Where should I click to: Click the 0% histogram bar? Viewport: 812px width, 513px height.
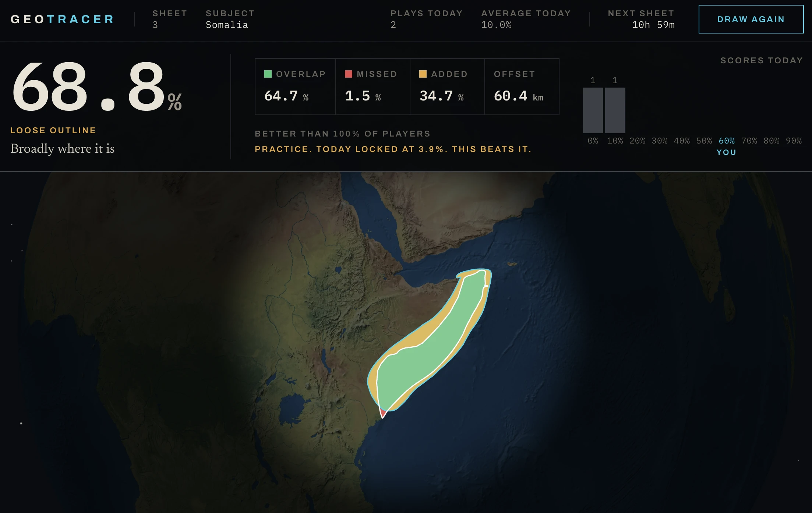click(x=593, y=110)
